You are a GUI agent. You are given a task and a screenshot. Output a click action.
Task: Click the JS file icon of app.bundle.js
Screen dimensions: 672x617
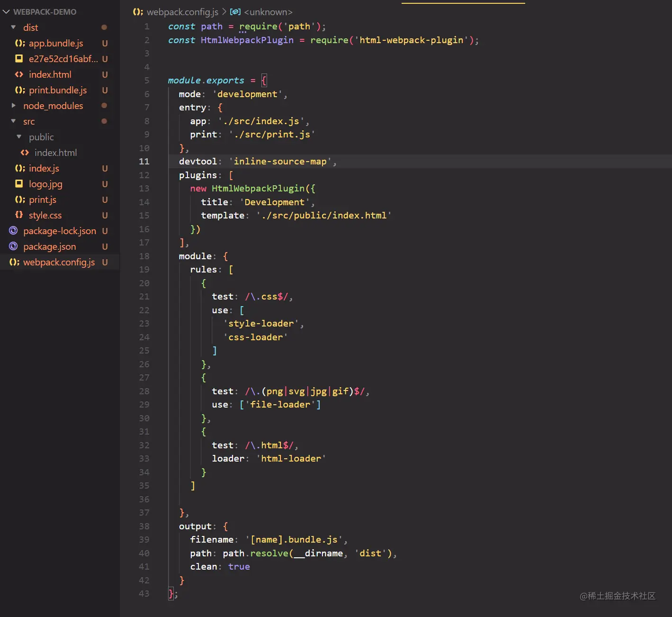tap(20, 43)
